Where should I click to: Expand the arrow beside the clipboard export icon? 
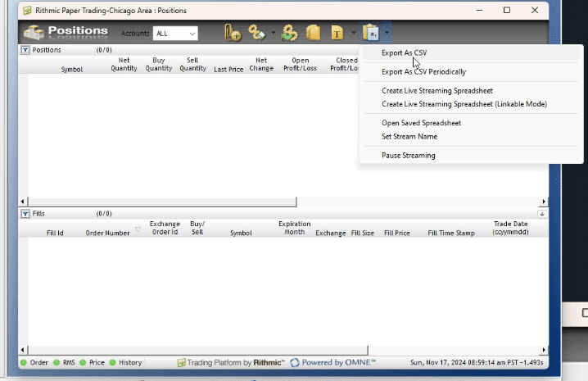(x=387, y=34)
